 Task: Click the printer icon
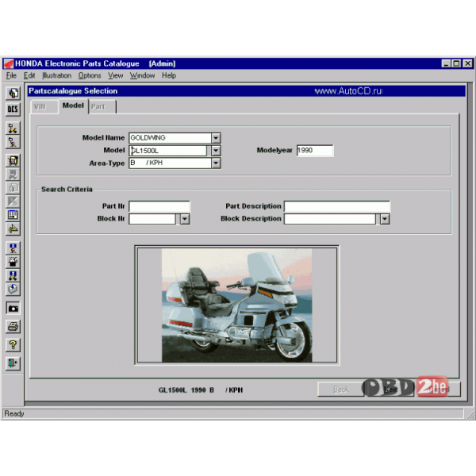13,327
